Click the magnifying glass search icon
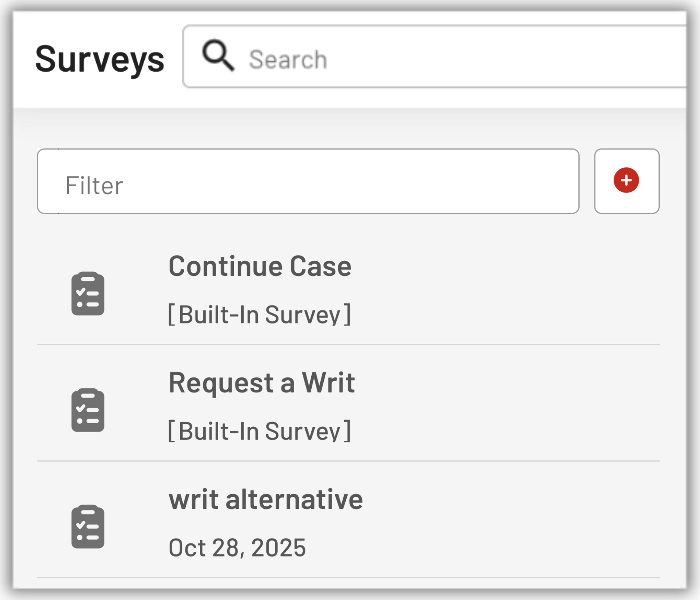 (x=218, y=56)
